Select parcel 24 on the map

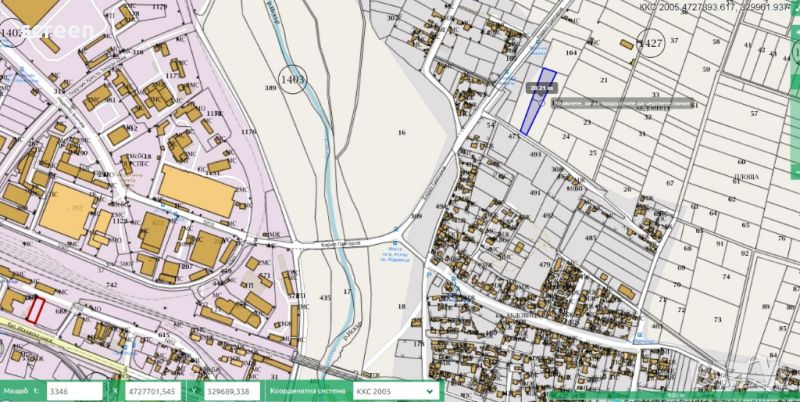click(565, 136)
